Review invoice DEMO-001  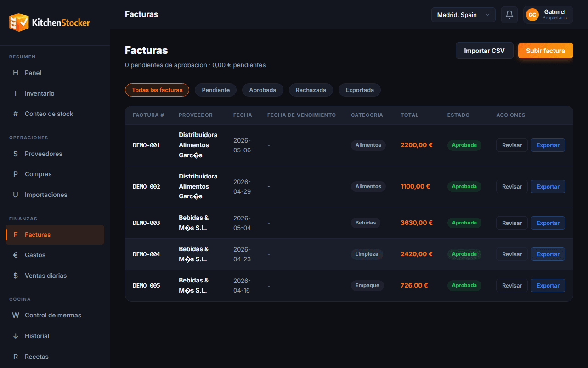[512, 145]
